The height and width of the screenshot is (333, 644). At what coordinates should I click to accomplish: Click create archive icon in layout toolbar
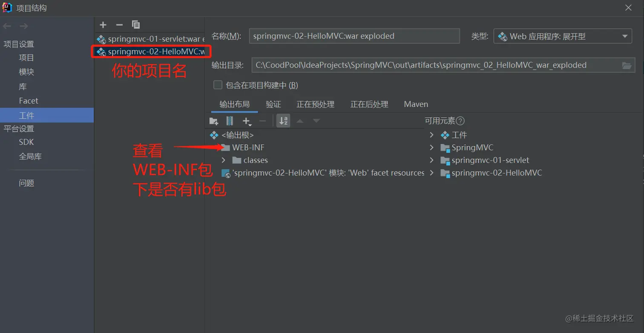pos(230,121)
